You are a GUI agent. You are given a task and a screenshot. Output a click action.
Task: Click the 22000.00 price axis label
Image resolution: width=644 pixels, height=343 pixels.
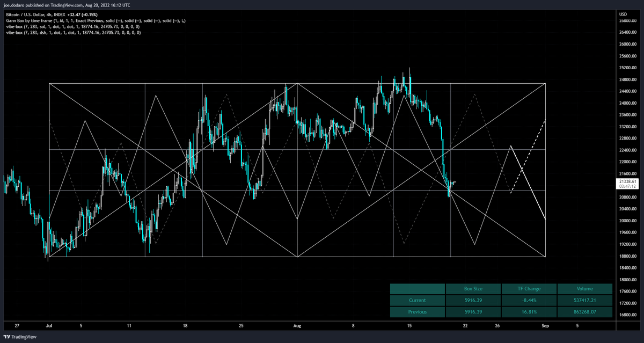628,162
